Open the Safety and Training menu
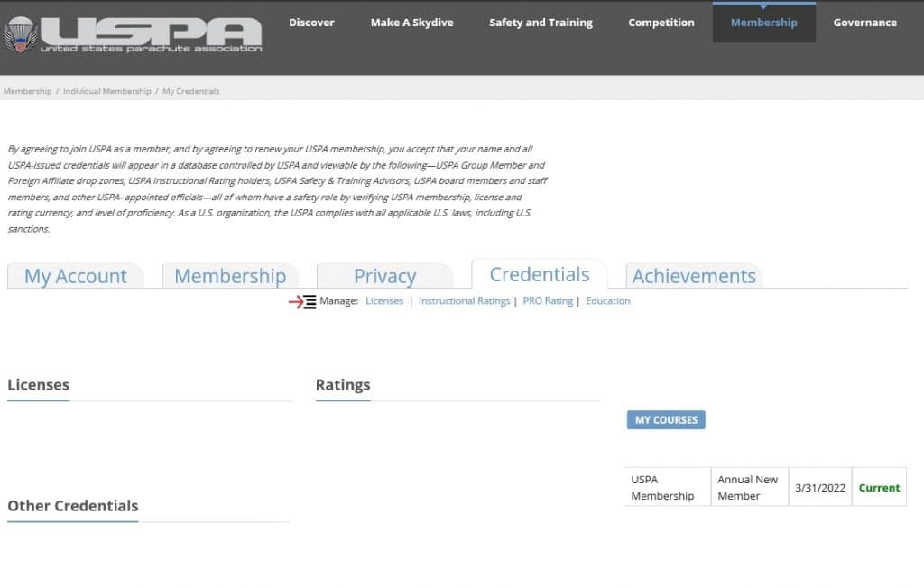 pyautogui.click(x=541, y=23)
